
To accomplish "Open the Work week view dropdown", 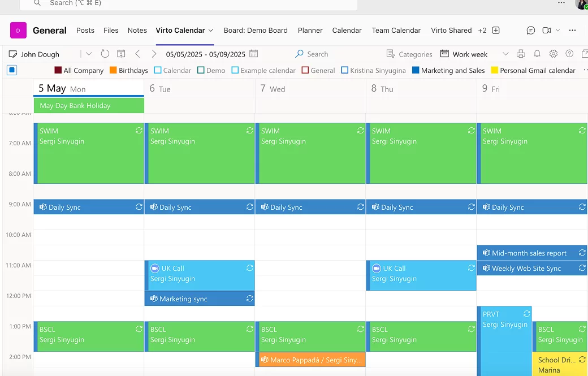I will pyautogui.click(x=505, y=54).
